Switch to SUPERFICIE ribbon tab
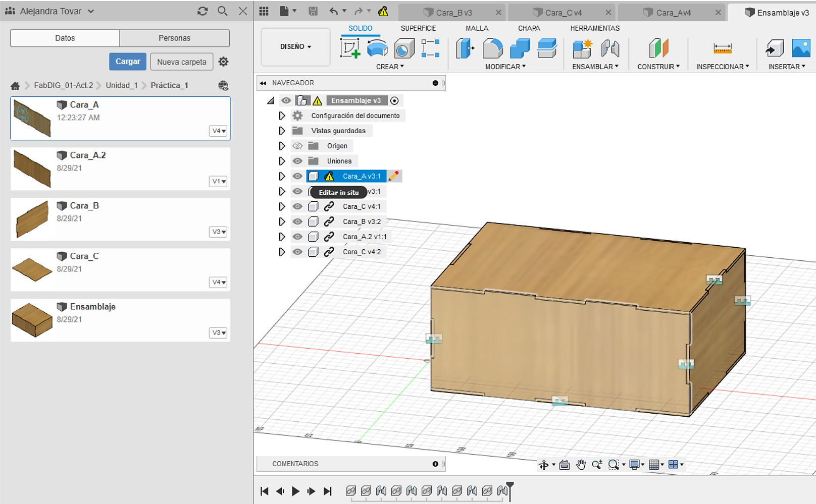 click(x=418, y=28)
